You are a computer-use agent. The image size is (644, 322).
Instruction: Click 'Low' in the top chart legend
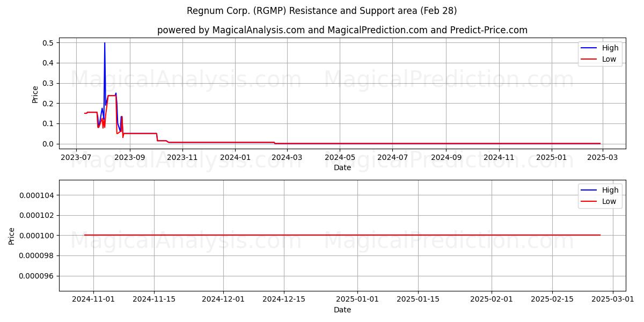[609, 59]
